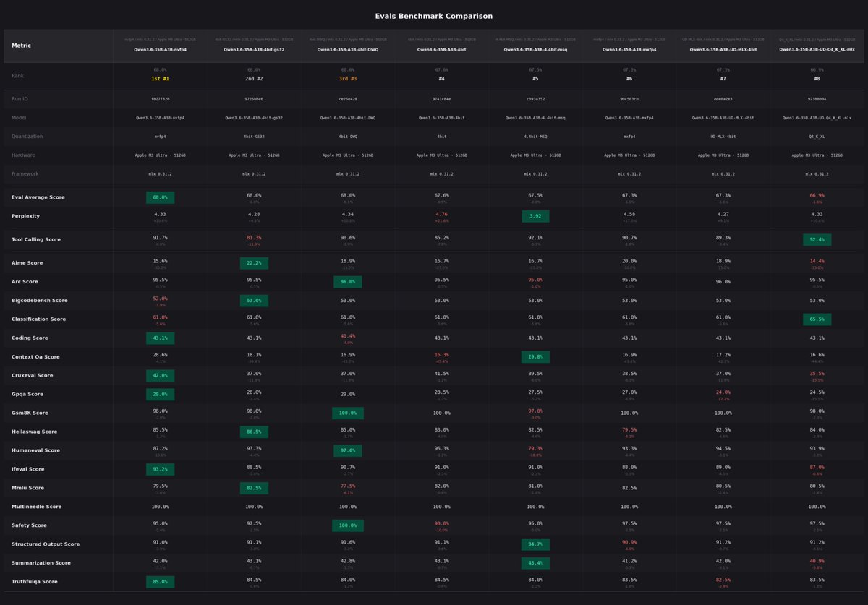The width and height of the screenshot is (868, 605).
Task: Click highlighted 65.5% Classification Score cell
Action: [x=817, y=319]
